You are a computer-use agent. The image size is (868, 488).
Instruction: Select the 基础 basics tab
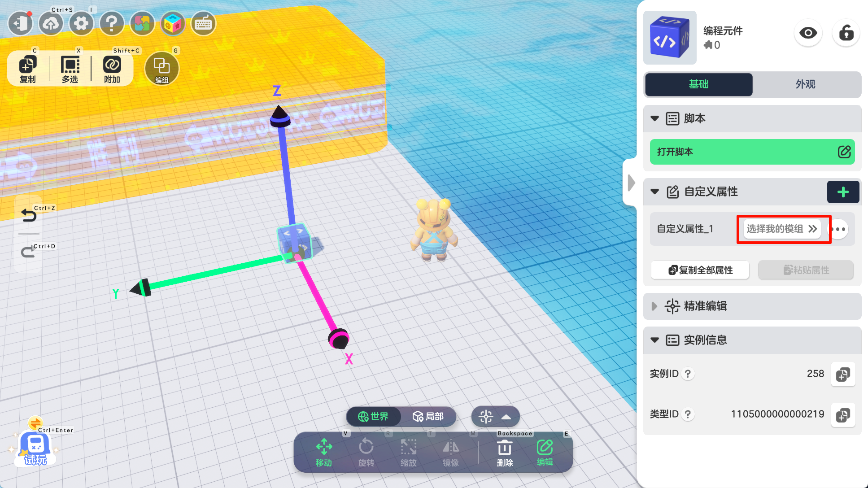pyautogui.click(x=699, y=84)
